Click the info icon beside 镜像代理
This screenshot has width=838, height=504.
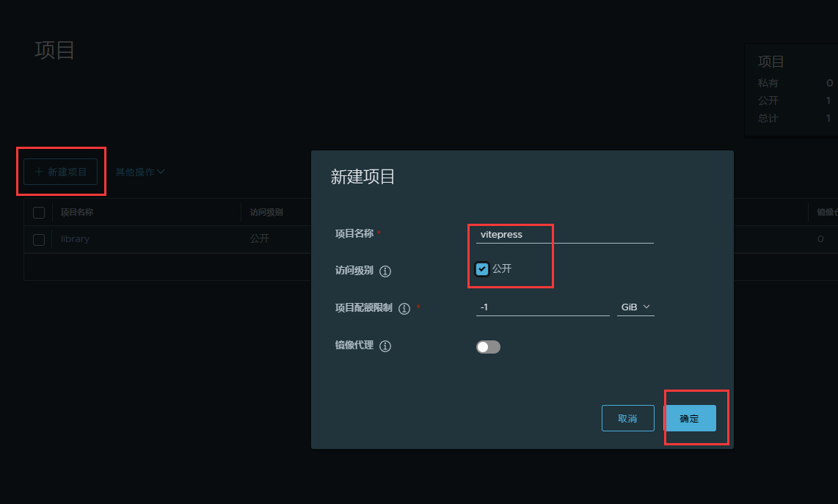(x=385, y=346)
